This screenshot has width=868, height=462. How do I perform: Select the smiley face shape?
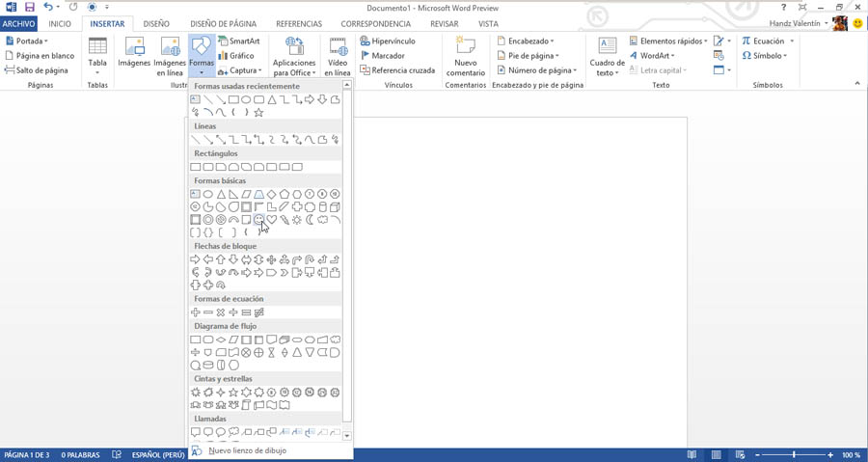tap(258, 220)
